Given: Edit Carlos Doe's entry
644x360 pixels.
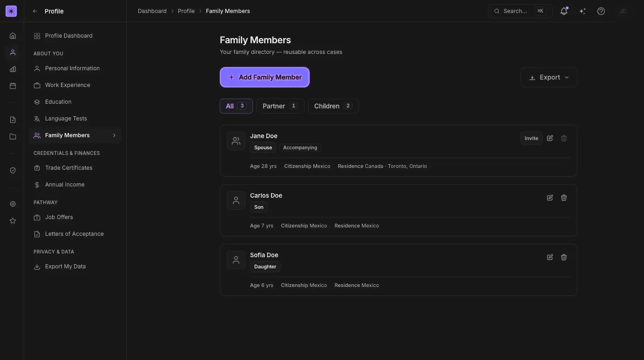Looking at the screenshot, I should pos(550,198).
